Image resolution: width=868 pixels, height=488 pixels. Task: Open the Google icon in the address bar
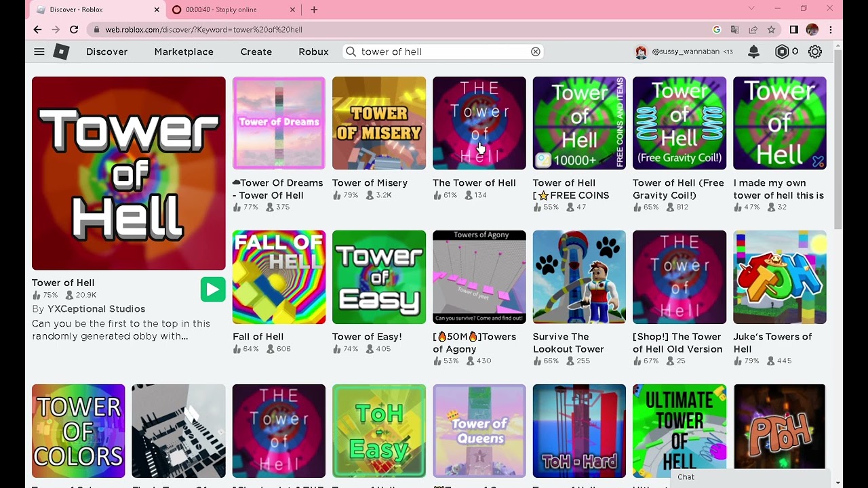[717, 30]
